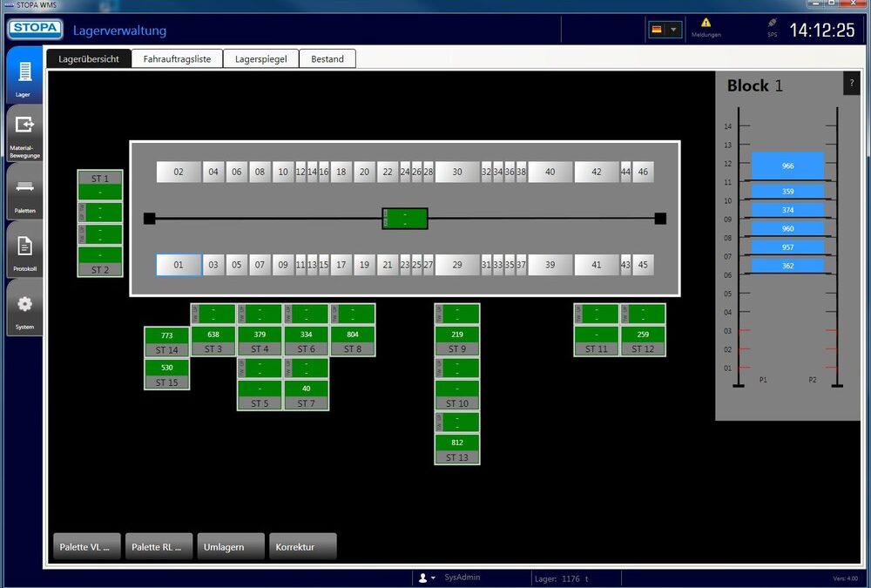Open the Protokoll sidebar section
The width and height of the screenshot is (871, 588).
[24, 249]
